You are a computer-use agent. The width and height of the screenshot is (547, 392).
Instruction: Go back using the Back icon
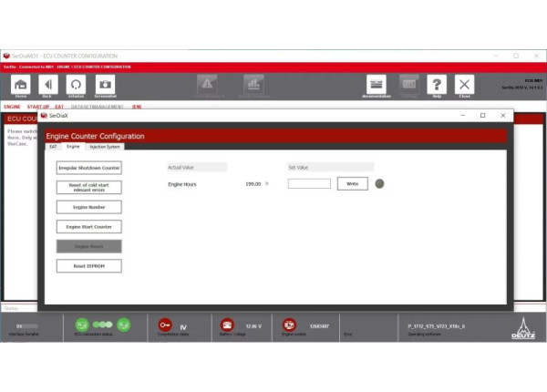click(47, 84)
